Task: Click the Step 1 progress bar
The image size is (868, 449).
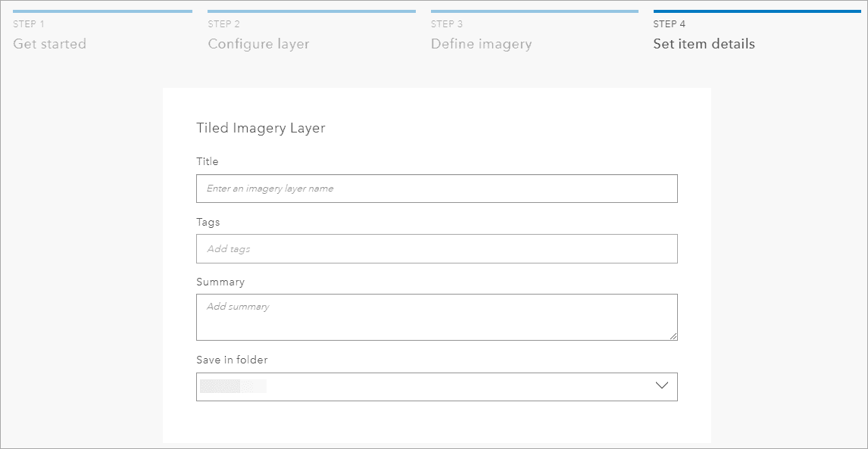Action: [x=102, y=11]
